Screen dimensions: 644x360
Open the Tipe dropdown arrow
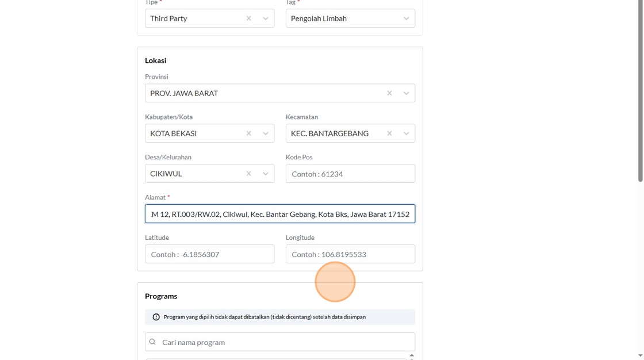tap(266, 18)
